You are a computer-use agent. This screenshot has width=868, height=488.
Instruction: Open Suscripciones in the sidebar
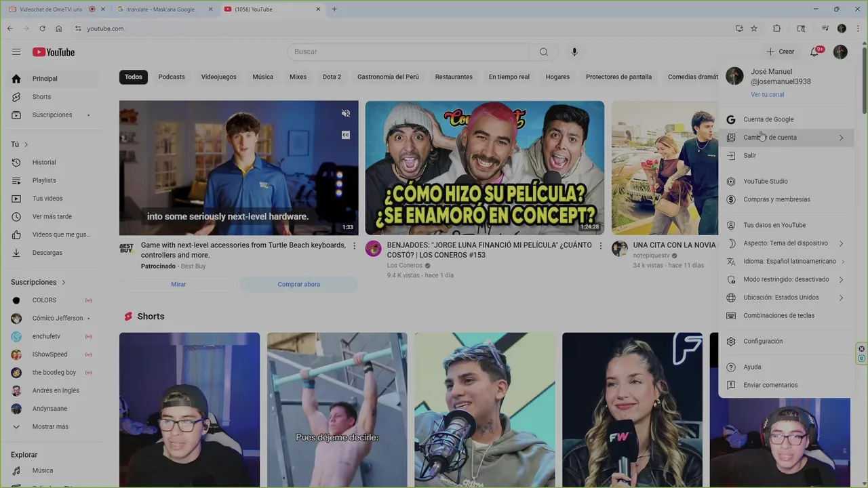(x=52, y=115)
